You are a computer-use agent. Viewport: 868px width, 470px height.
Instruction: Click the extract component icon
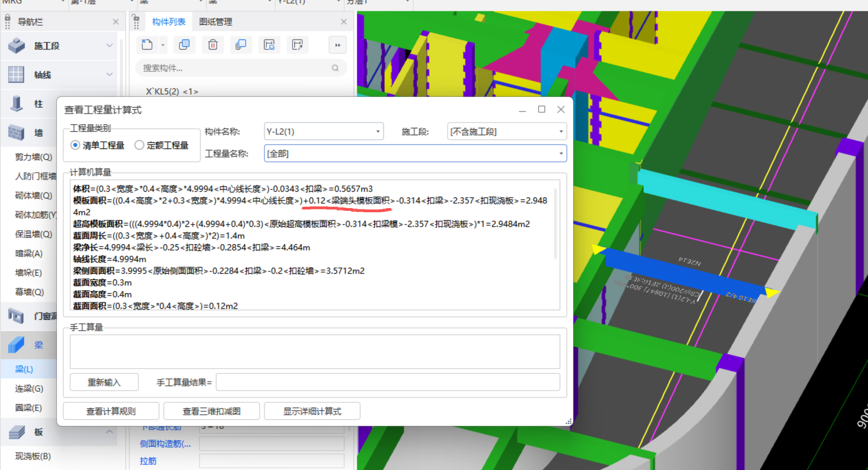coord(298,45)
